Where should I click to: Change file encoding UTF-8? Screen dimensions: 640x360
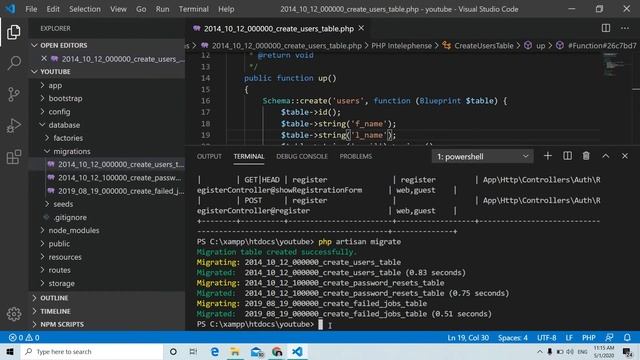[547, 338]
